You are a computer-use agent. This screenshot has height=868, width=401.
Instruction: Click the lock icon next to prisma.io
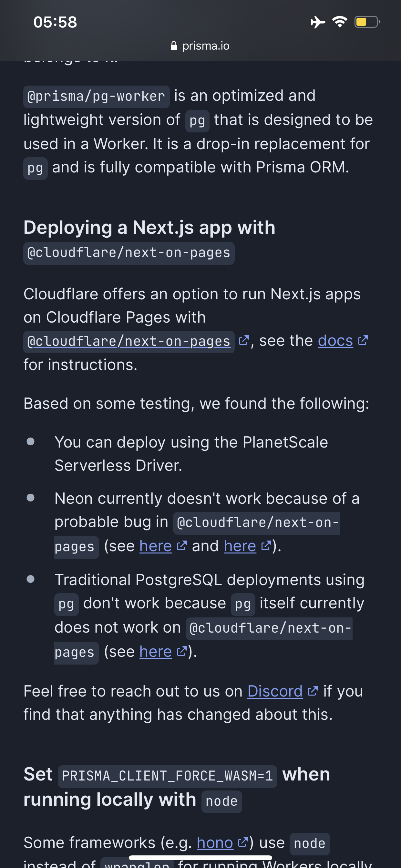[x=174, y=46]
